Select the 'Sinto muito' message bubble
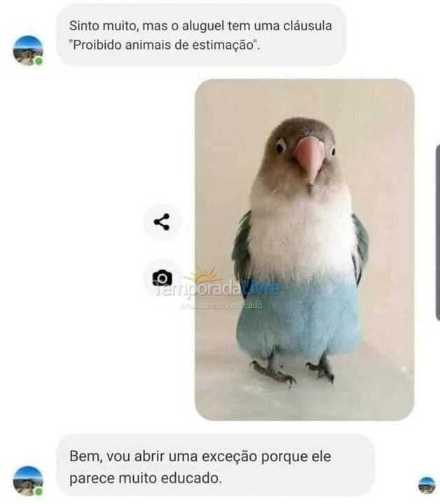Screen dimensions: 440x504 [201, 35]
